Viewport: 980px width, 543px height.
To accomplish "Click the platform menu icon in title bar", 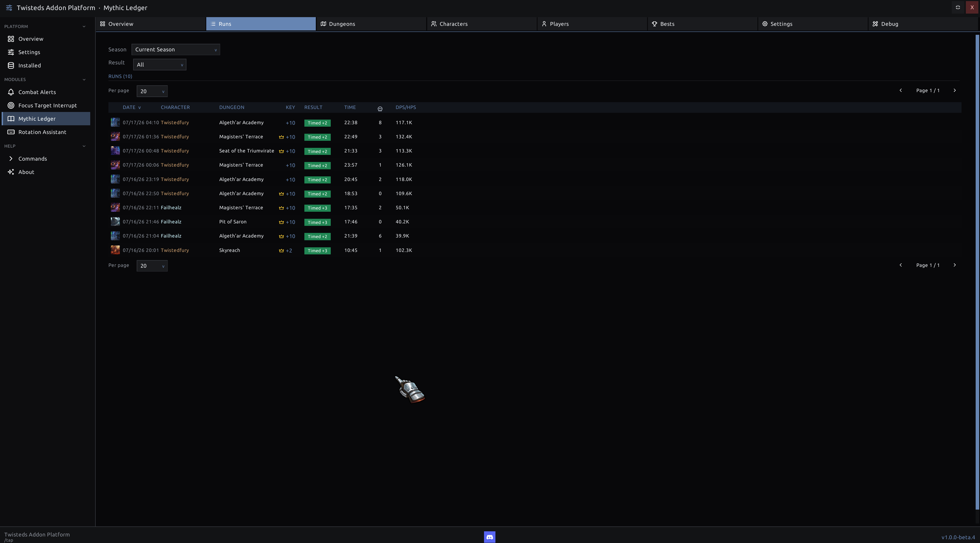I will click(9, 8).
